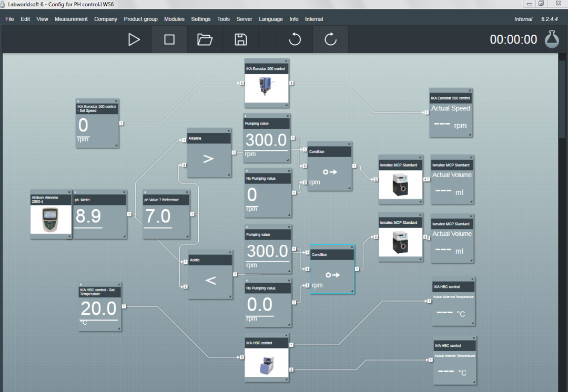
Task: Click the flask icon beside the timer
Action: click(552, 39)
